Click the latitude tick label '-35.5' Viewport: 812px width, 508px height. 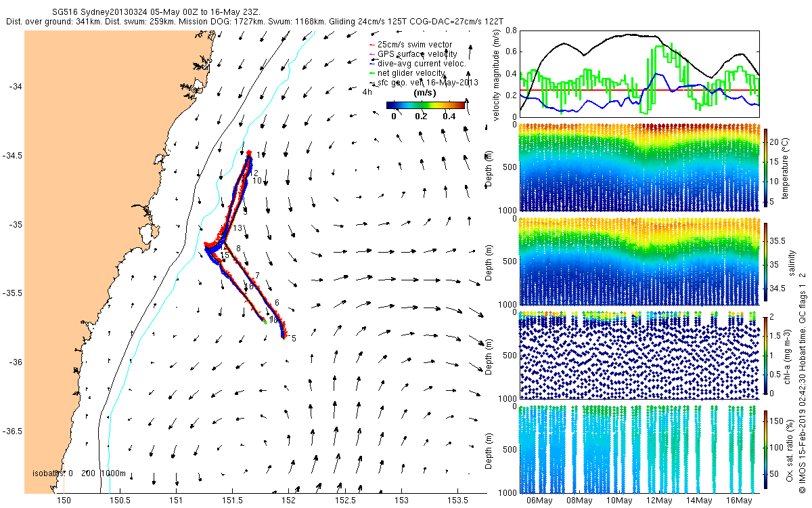pyautogui.click(x=12, y=293)
